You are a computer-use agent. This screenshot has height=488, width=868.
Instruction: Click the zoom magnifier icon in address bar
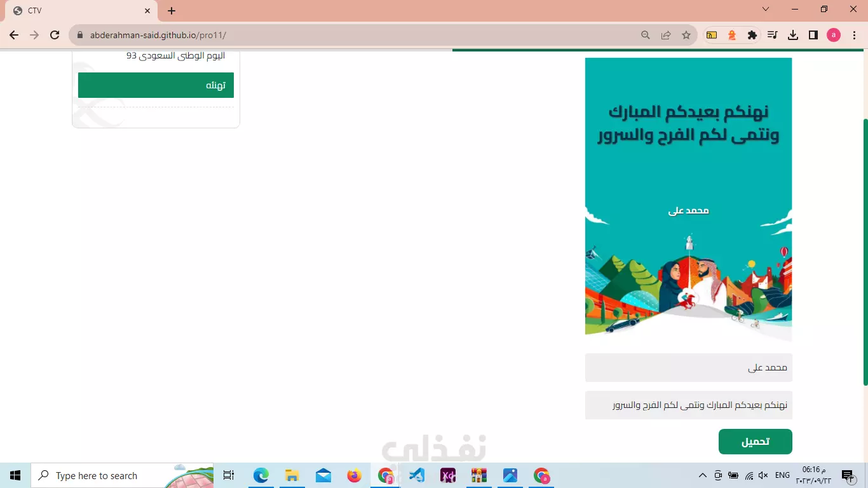(x=646, y=35)
